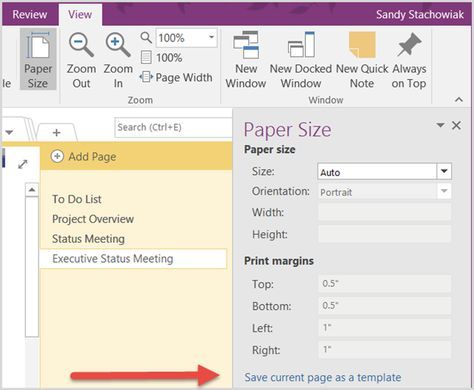Switch to the Review tab
The image size is (474, 390).
pos(30,15)
